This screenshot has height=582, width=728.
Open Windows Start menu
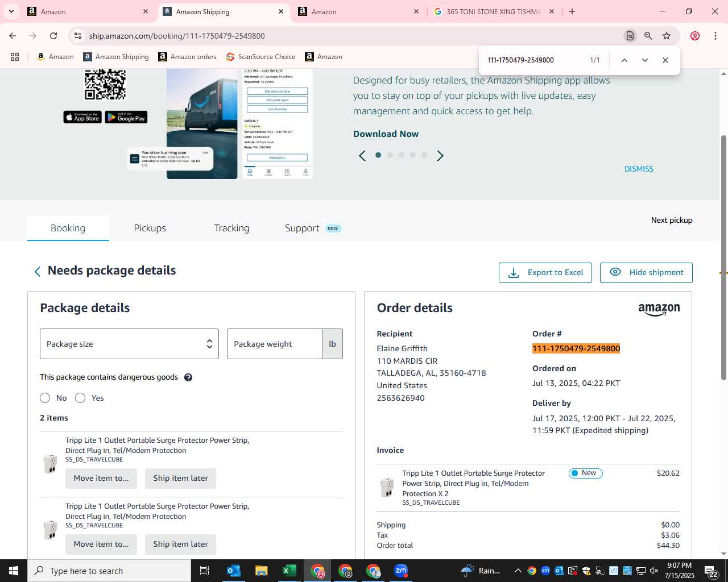(14, 571)
